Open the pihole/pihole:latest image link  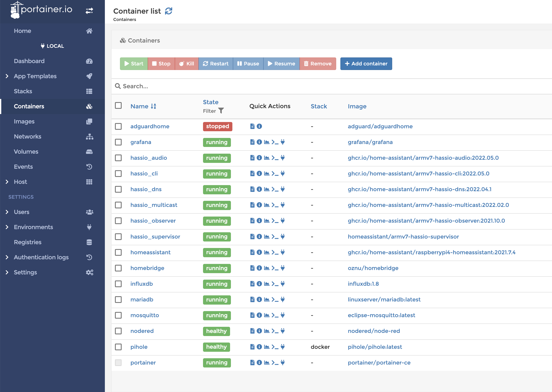[375, 347]
